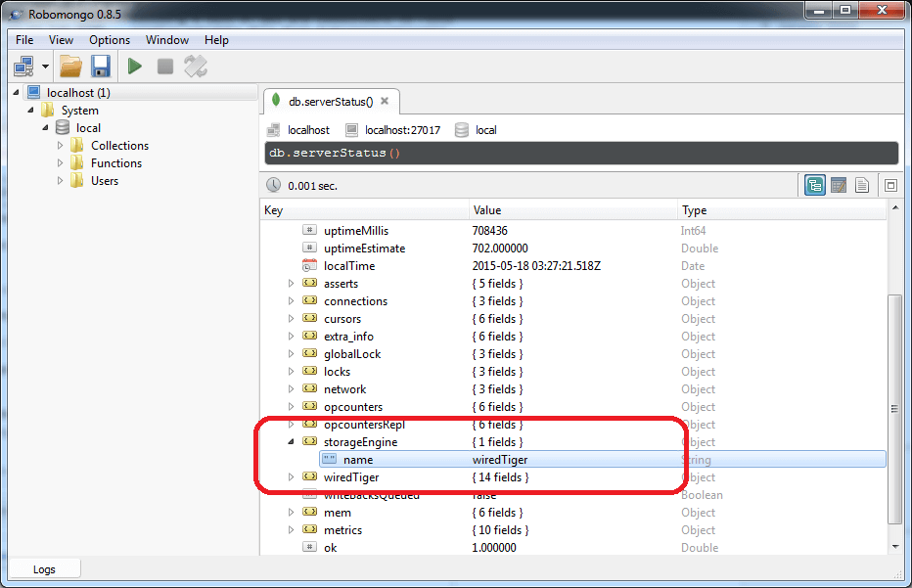912x588 pixels.
Task: Expand the Users folder
Action: (x=60, y=181)
